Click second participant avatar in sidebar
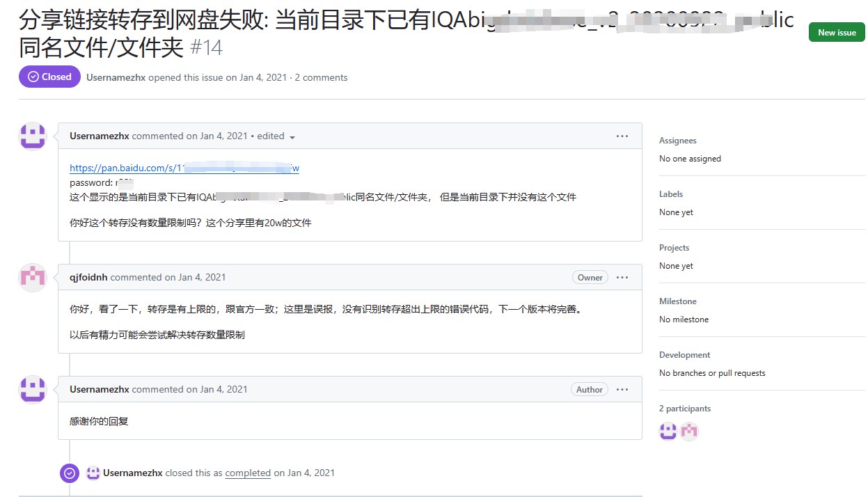Screen dimensions: 868x497 click(689, 432)
